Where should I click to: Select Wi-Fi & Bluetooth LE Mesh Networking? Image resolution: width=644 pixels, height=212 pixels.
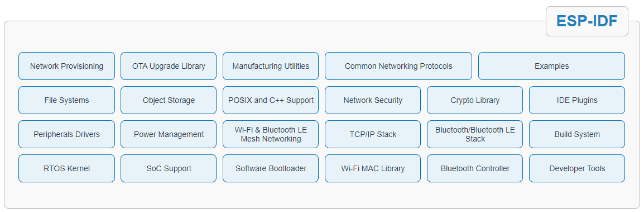click(271, 134)
